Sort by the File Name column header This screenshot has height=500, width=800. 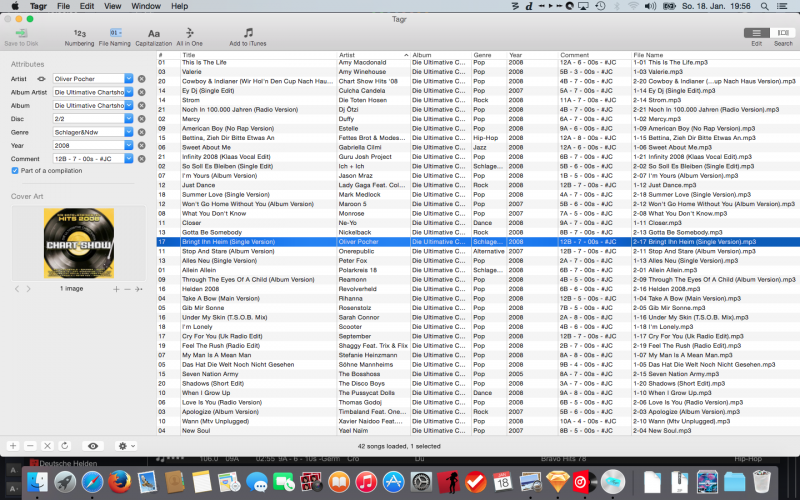pyautogui.click(x=715, y=55)
